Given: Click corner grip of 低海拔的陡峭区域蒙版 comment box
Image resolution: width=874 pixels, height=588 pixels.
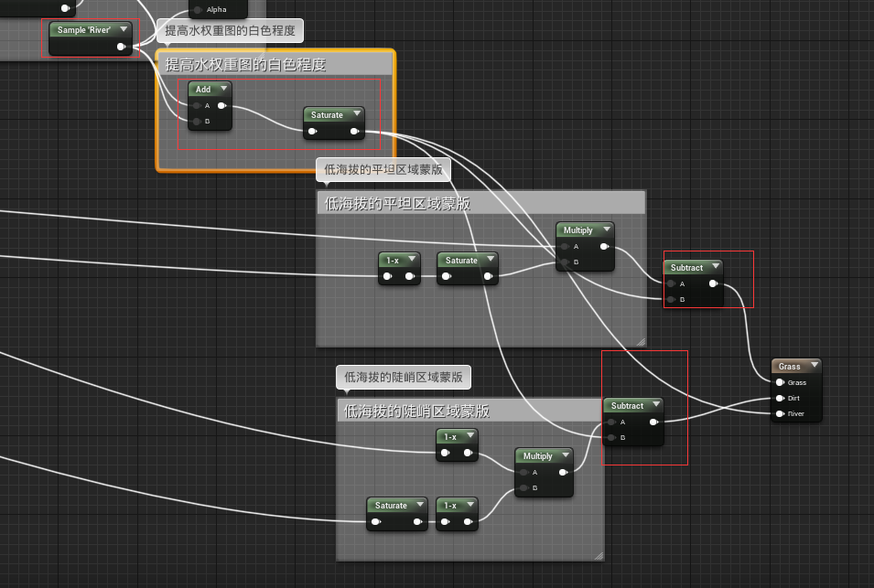Looking at the screenshot, I should (x=599, y=556).
